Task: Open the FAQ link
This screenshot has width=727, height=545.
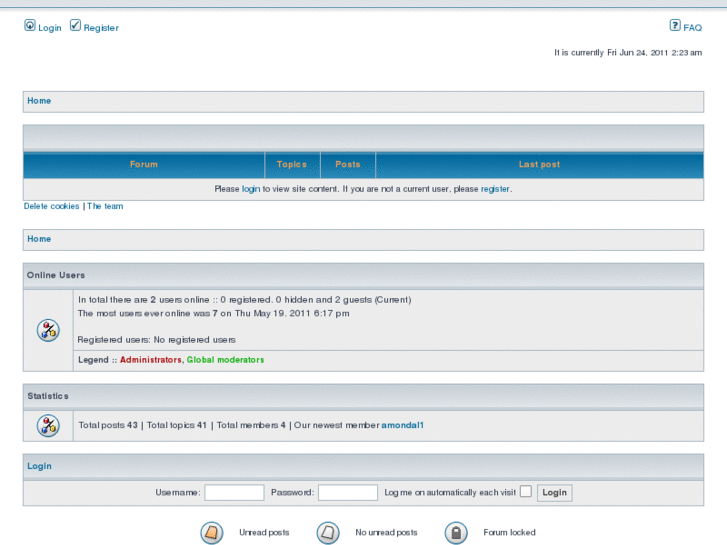Action: point(692,28)
